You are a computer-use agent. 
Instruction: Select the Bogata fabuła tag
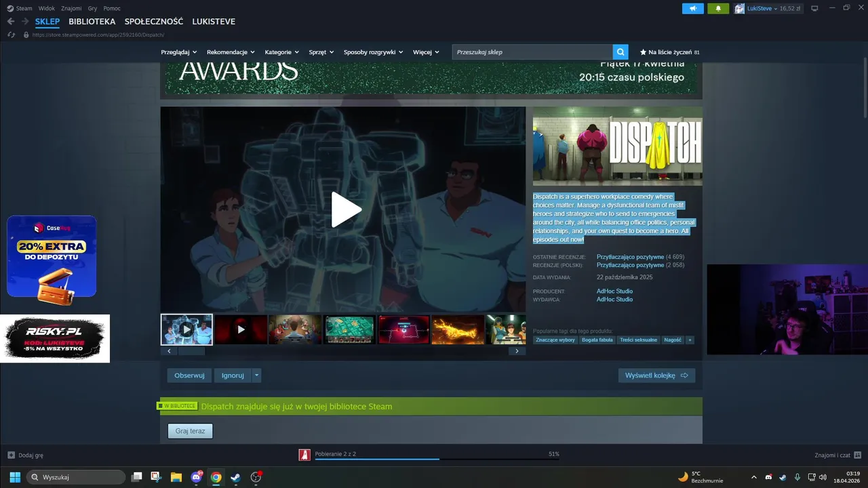point(597,340)
